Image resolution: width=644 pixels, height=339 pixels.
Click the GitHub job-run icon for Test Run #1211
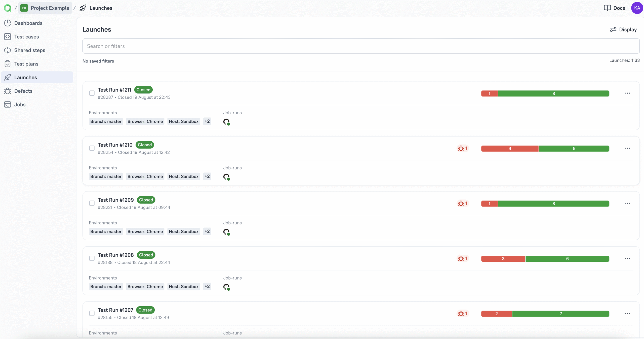[226, 122]
